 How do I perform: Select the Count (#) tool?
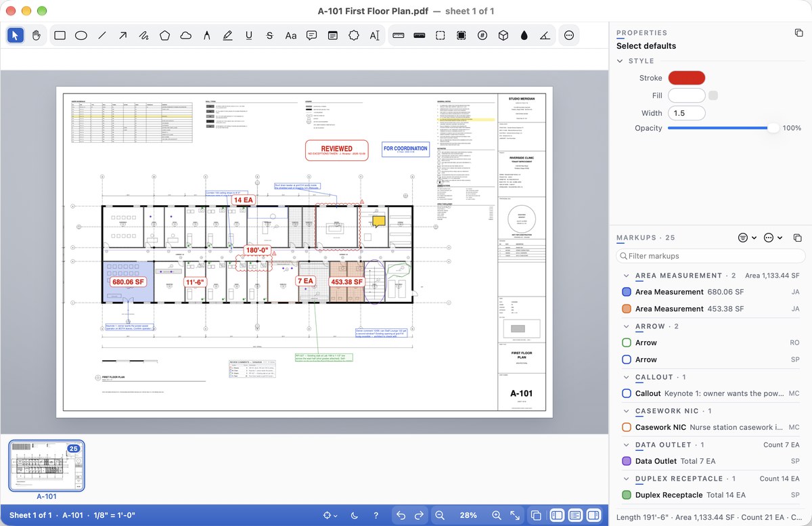(x=482, y=35)
